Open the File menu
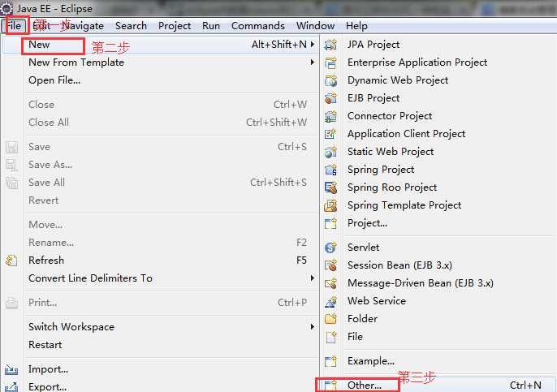 (15, 26)
